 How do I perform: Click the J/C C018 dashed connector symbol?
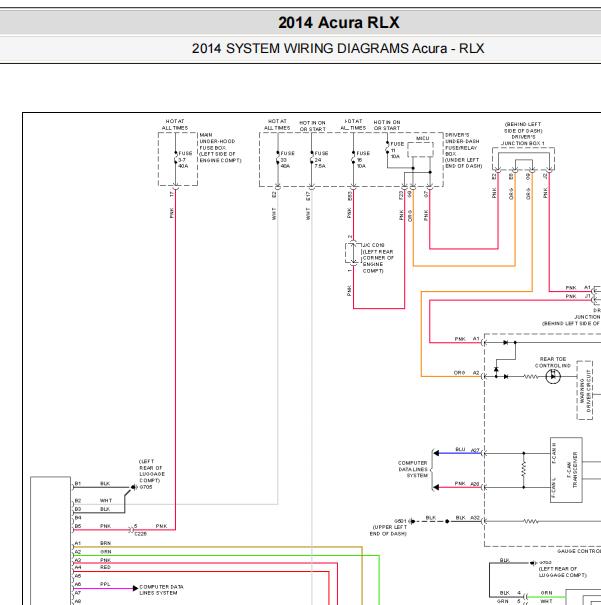point(353,253)
